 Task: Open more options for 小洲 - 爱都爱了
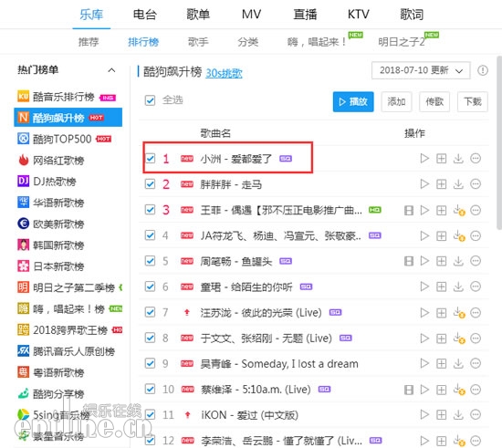(476, 159)
